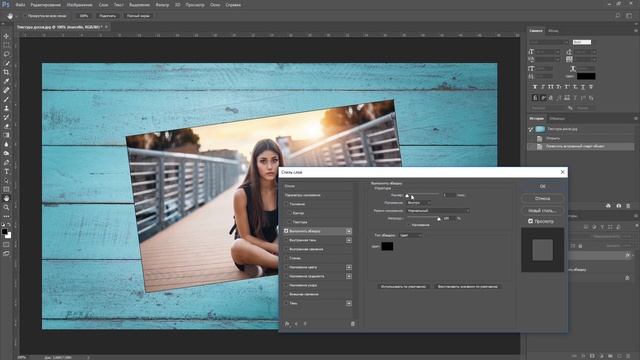Screen dimensions: 640x360
Task: Click stroke color black swatch
Action: pos(387,246)
